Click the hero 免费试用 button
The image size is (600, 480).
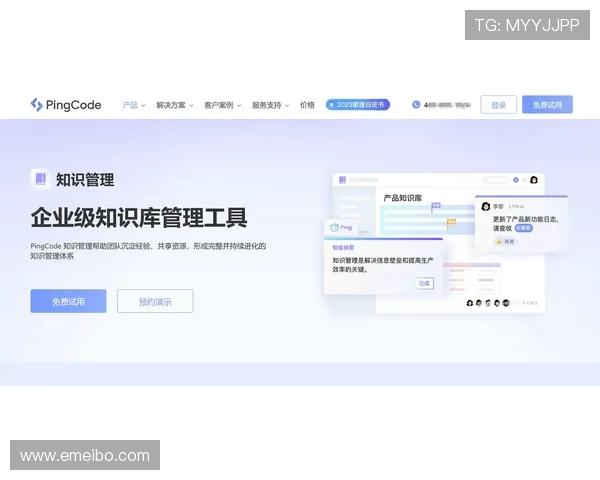[68, 301]
